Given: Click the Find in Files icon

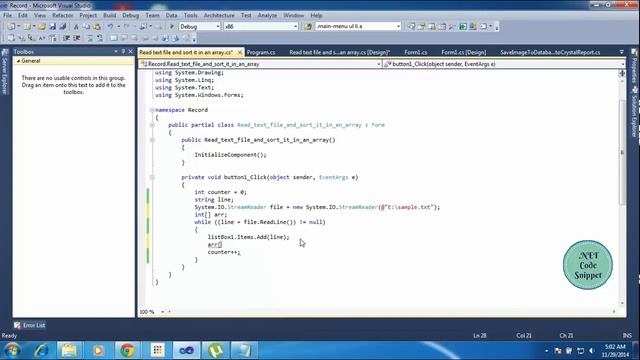Looking at the screenshot, I should pyautogui.click(x=308, y=27).
